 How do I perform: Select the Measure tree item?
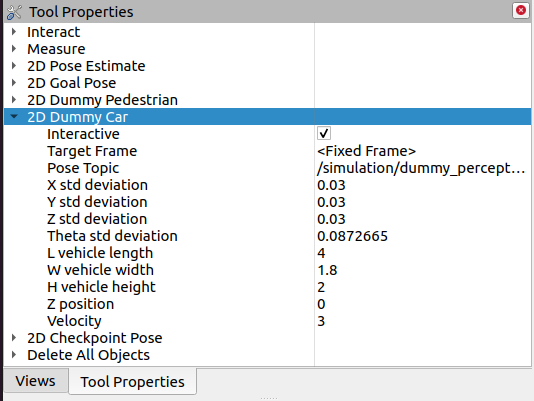56,49
